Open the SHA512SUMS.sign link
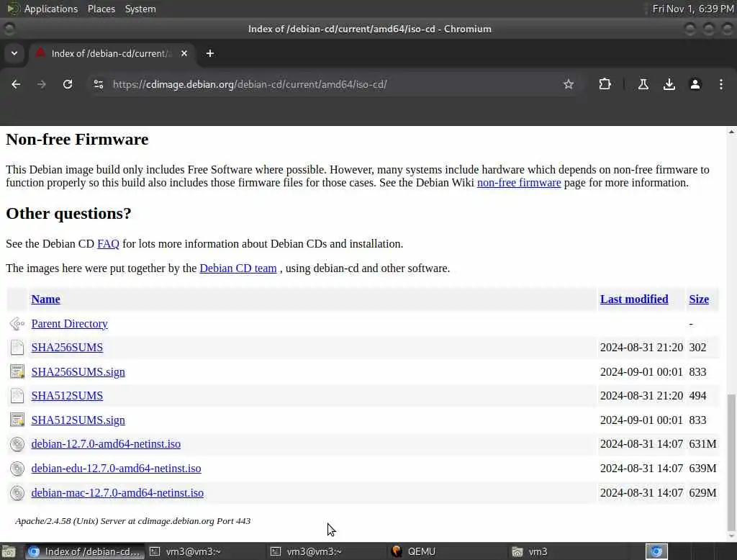Image resolution: width=737 pixels, height=560 pixels. click(x=78, y=420)
